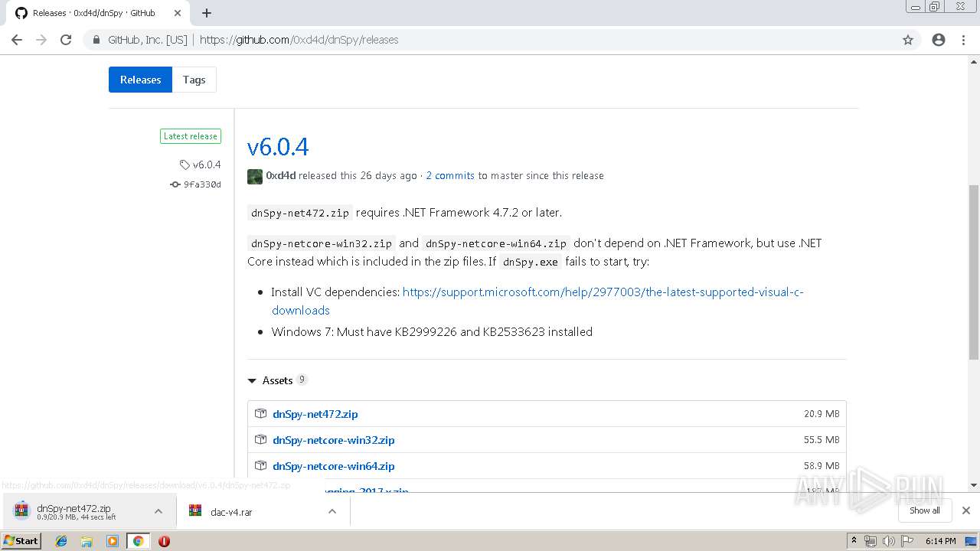The height and width of the screenshot is (551, 980).
Task: Click the scrollbar down arrow
Action: coord(974,485)
